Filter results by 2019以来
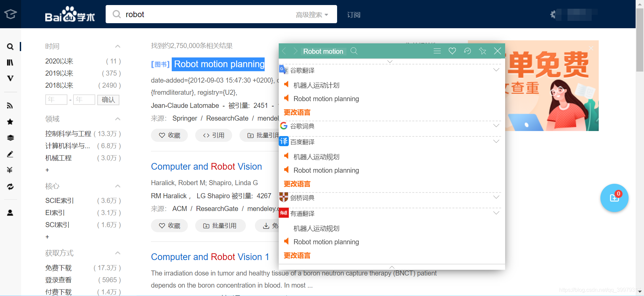644x296 pixels. (59, 73)
